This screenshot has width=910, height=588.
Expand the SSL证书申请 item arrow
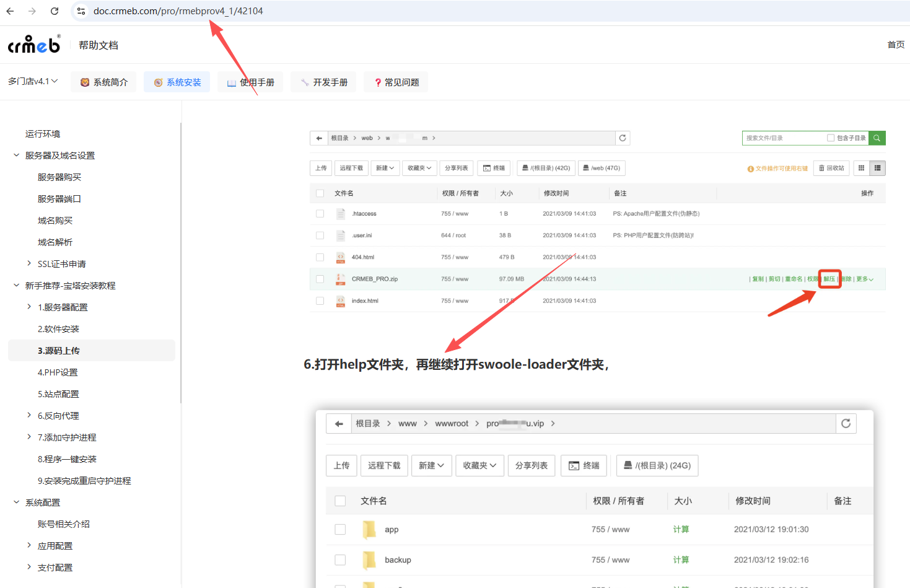(28, 264)
